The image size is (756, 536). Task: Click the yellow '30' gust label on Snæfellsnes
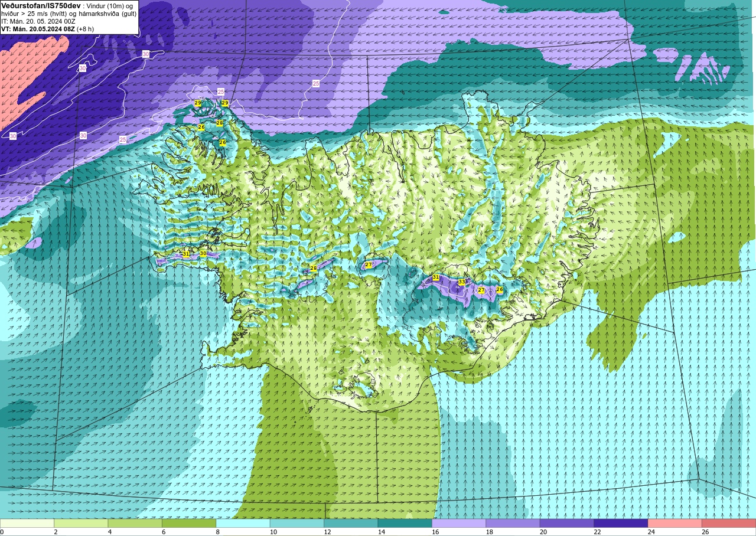(203, 253)
